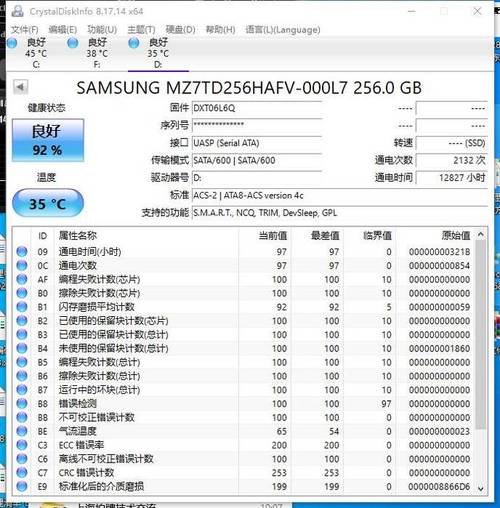This screenshot has width=500, height=508.
Task: Click the attribute list scroll up arrow
Action: [x=481, y=235]
